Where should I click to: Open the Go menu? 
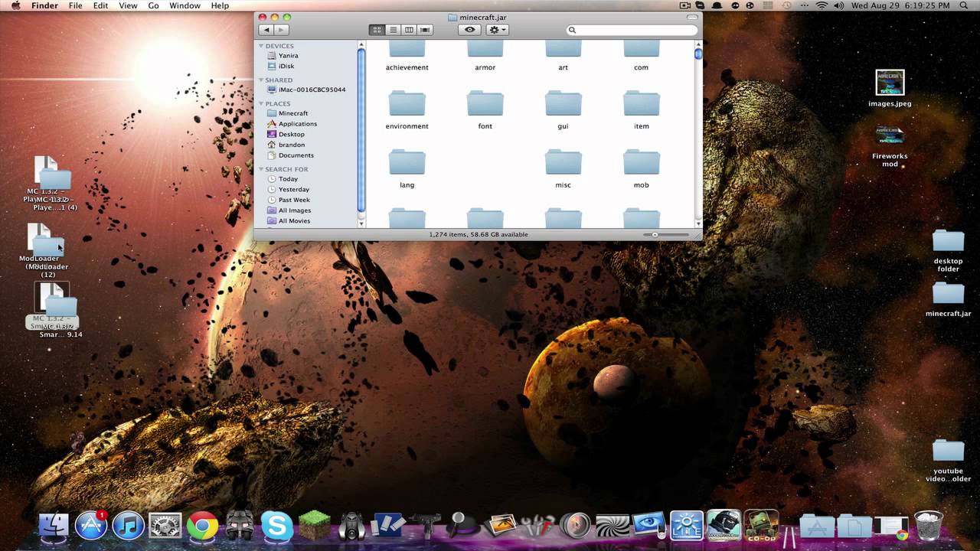tap(153, 6)
